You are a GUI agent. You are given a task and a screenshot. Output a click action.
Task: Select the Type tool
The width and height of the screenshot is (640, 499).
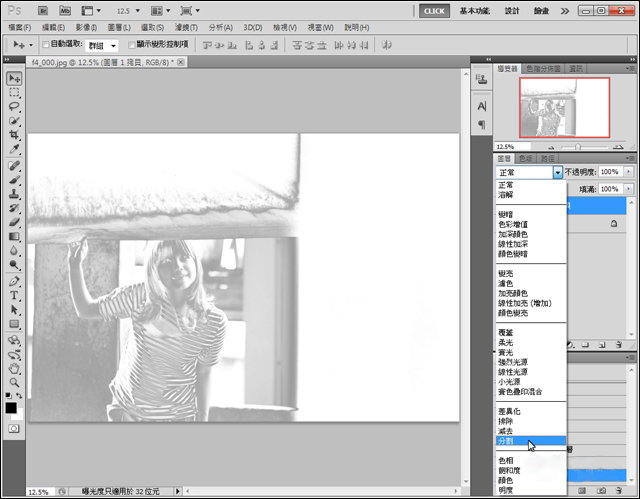(14, 296)
